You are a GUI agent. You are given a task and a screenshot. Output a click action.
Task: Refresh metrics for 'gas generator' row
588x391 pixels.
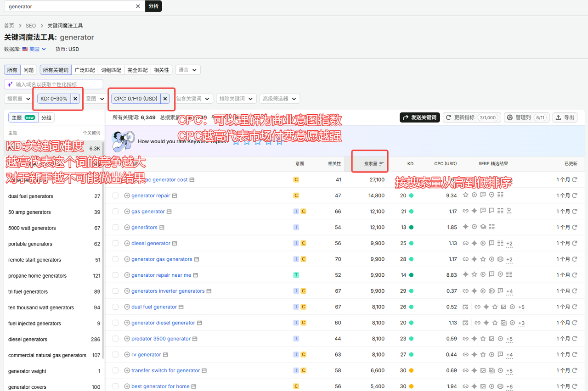click(575, 212)
